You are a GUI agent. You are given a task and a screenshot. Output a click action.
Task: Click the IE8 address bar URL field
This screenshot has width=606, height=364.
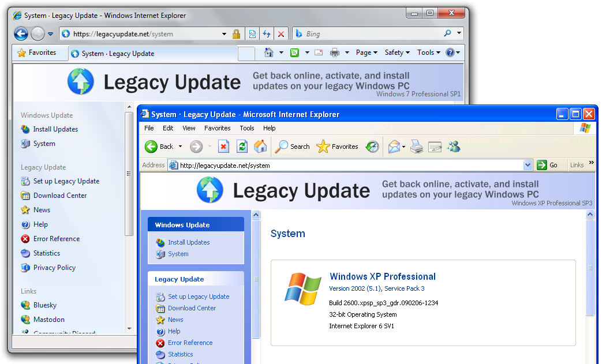coord(145,34)
